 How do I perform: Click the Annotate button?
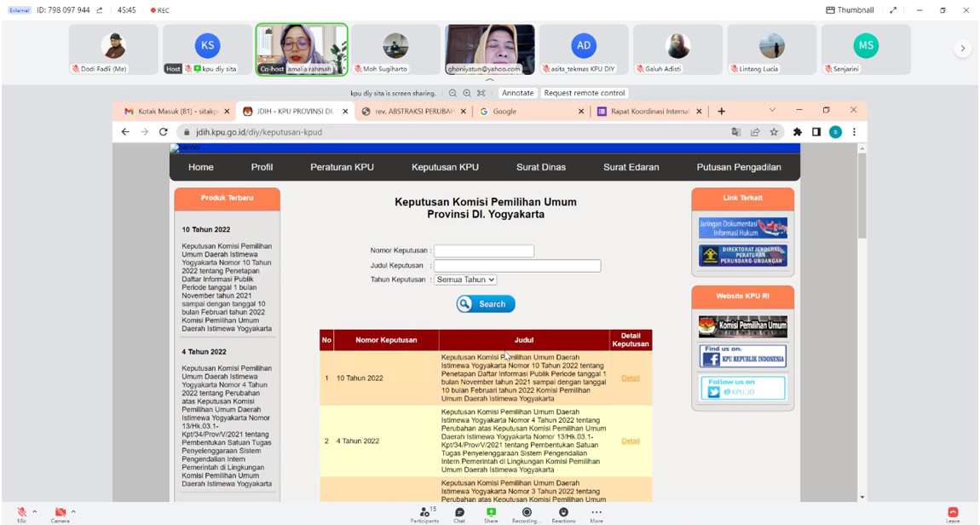coord(517,93)
